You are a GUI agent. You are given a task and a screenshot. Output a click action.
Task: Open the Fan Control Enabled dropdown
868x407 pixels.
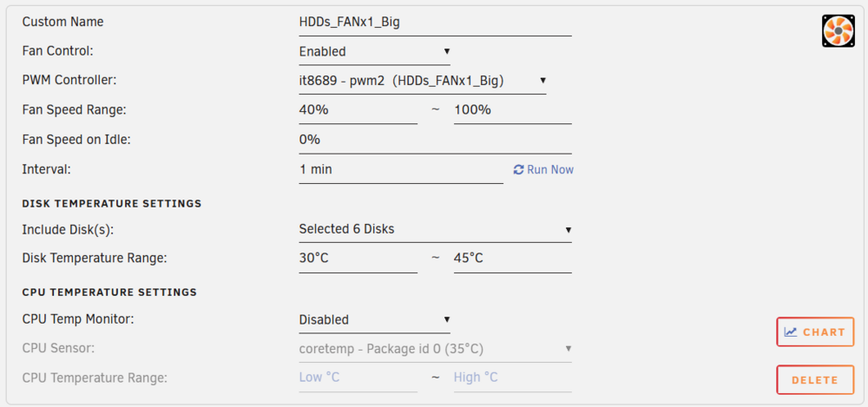click(374, 51)
